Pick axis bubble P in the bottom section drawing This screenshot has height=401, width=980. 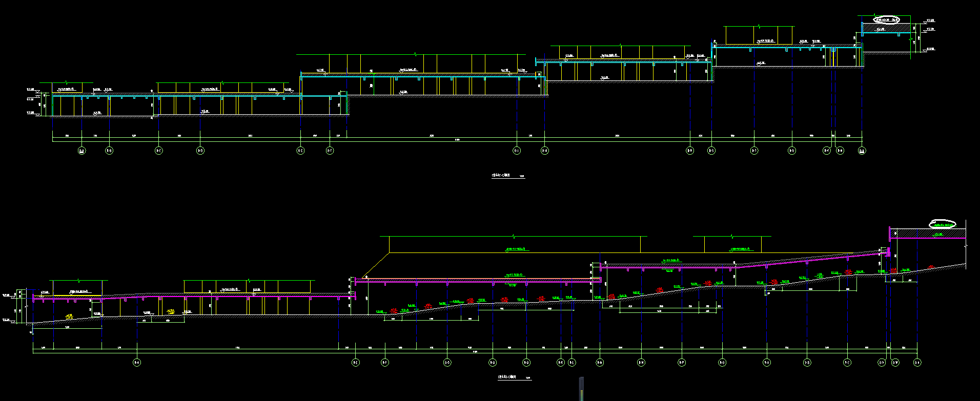pyautogui.click(x=682, y=363)
